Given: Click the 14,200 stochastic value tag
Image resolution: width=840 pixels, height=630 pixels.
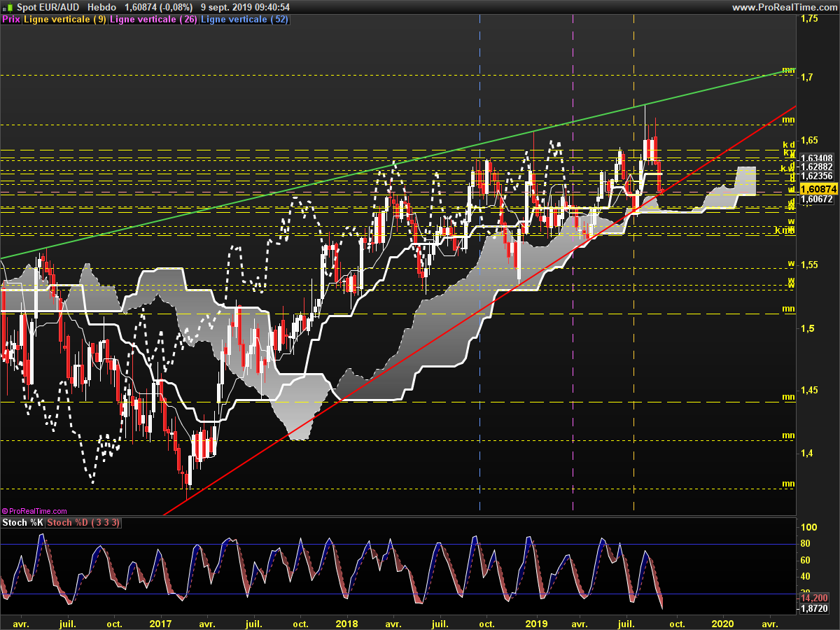Looking at the screenshot, I should (815, 599).
